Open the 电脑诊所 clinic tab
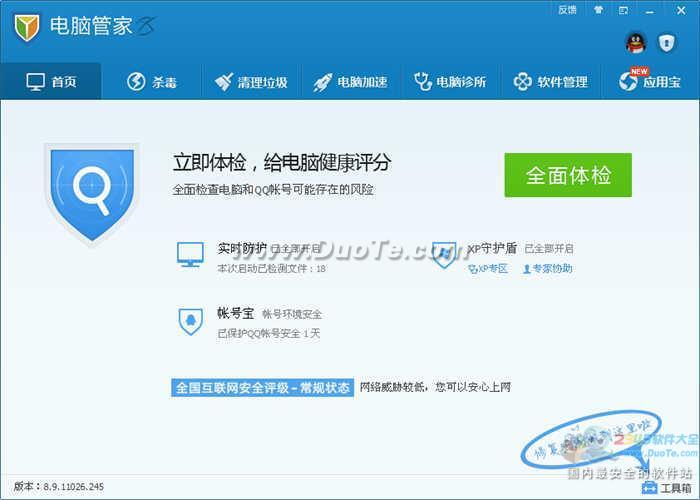 451,82
